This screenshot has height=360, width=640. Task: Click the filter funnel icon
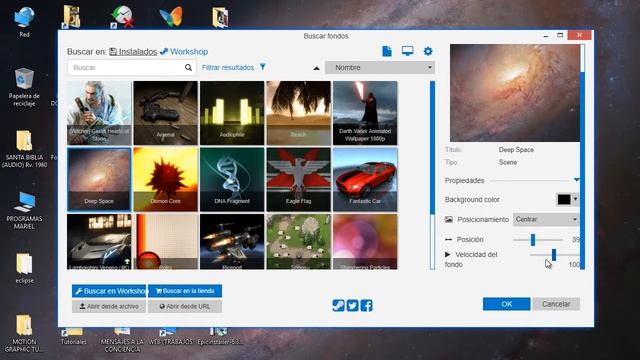pyautogui.click(x=263, y=67)
